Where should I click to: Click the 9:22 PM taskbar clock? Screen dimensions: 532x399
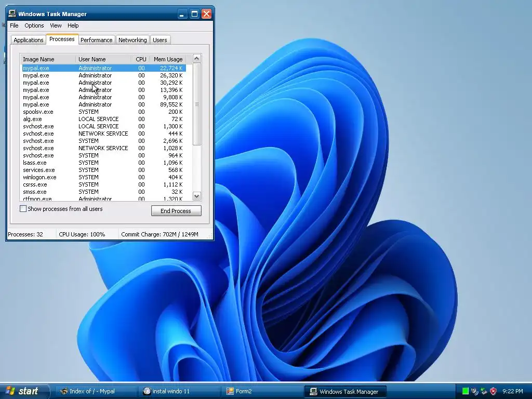513,391
